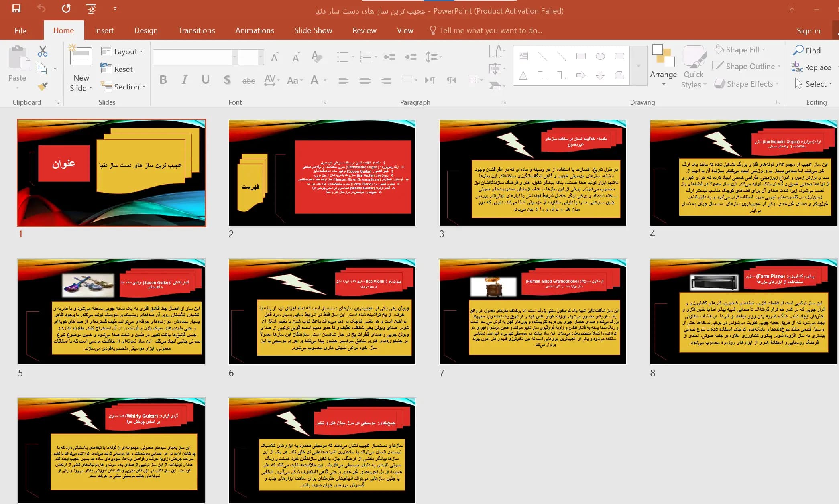The height and width of the screenshot is (504, 839).
Task: Toggle Underline formatting button
Action: point(206,80)
